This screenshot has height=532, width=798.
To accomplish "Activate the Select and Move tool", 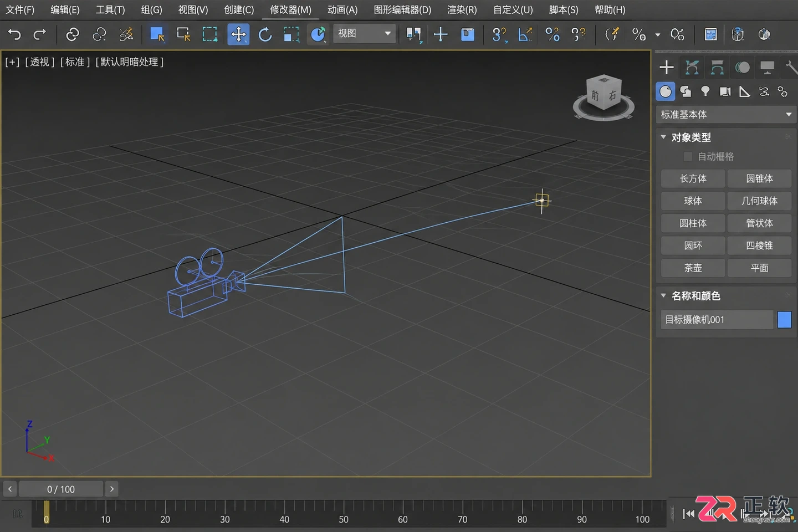I will [238, 34].
